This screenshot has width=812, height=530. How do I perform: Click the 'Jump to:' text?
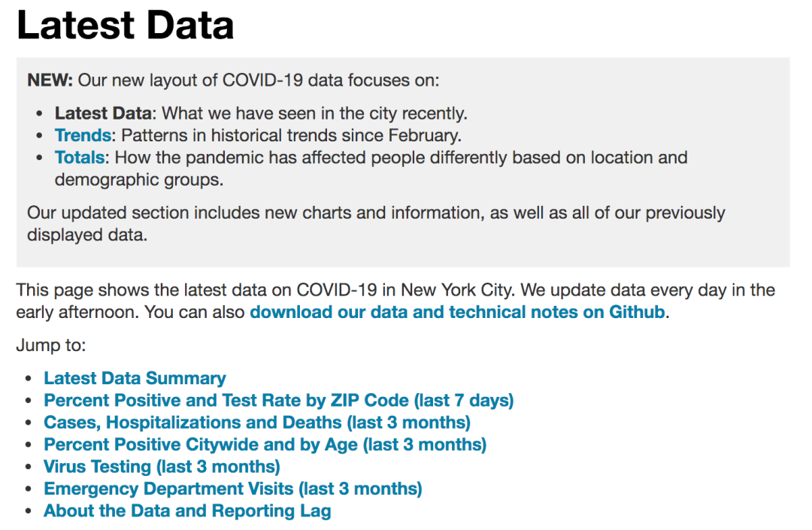(x=51, y=345)
